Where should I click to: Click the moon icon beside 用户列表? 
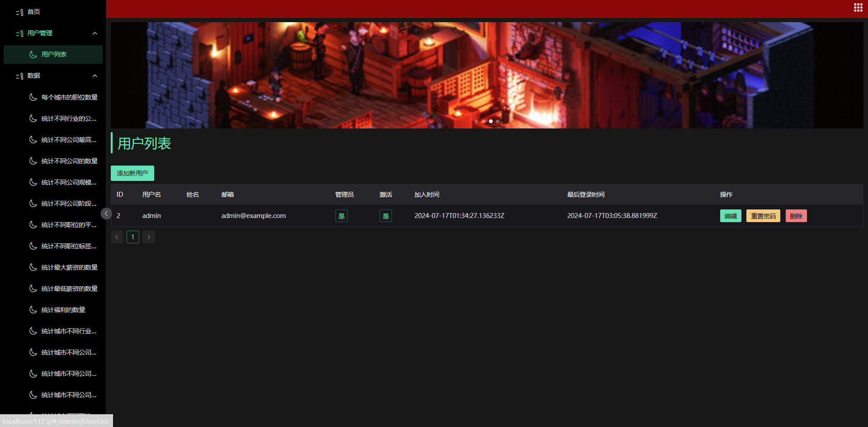pos(33,54)
